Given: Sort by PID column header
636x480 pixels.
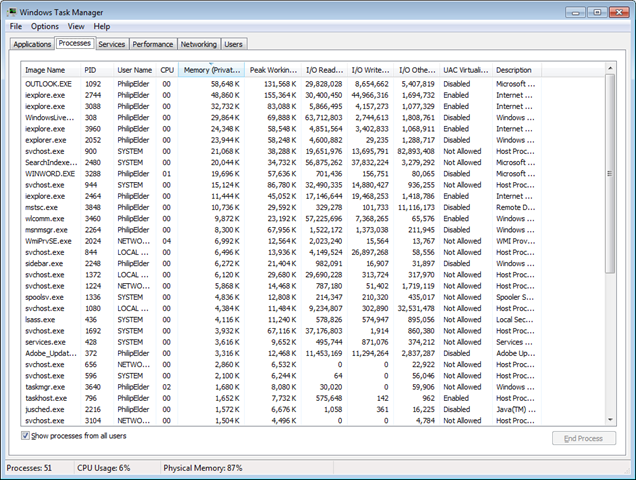Looking at the screenshot, I should click(x=97, y=70).
